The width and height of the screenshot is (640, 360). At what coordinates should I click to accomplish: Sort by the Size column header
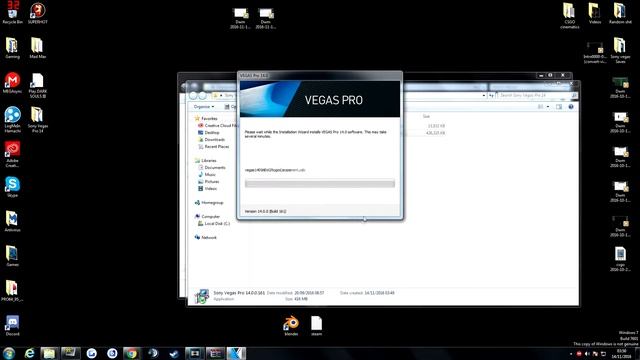coord(426,116)
